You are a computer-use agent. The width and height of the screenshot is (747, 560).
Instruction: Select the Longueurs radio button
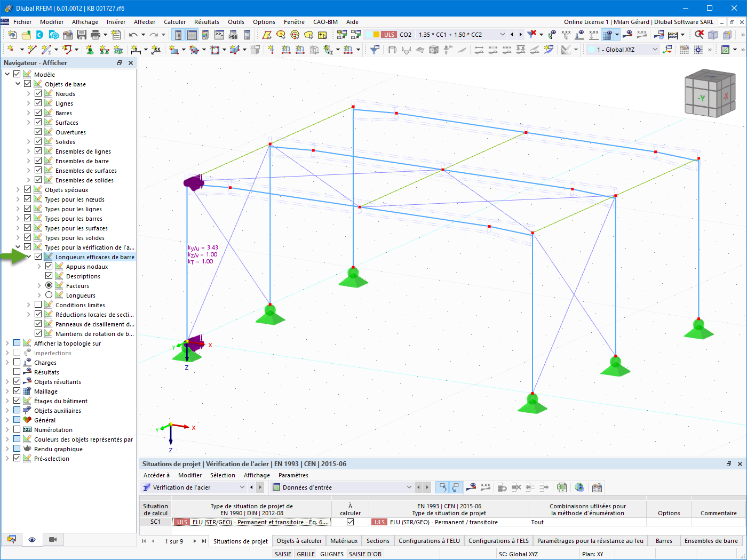coord(49,295)
